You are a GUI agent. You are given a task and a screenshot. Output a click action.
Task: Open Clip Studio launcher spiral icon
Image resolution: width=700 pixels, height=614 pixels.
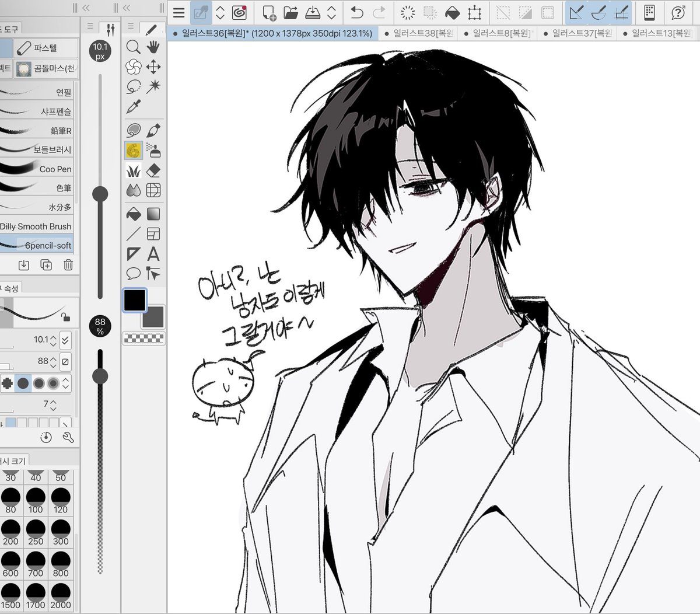pyautogui.click(x=239, y=12)
